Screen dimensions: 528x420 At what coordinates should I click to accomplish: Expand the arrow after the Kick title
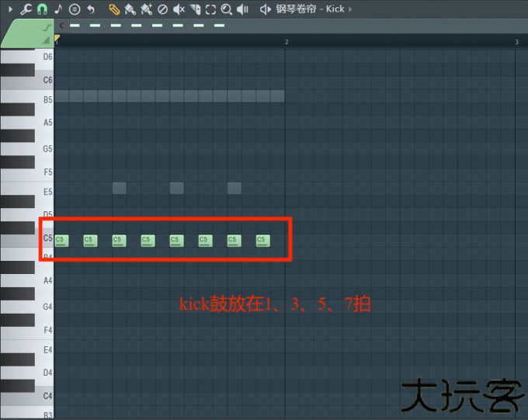point(350,9)
